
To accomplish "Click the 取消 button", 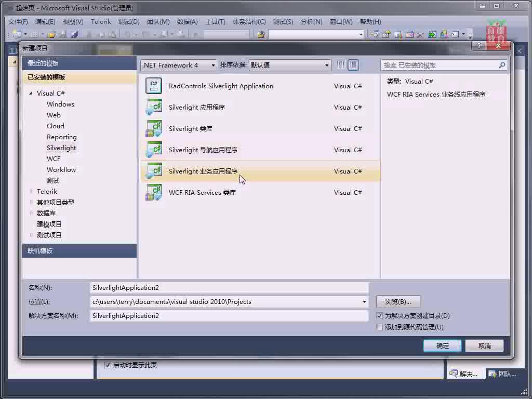I will (484, 345).
